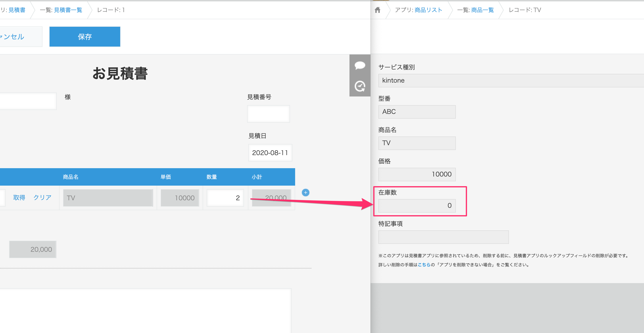The width and height of the screenshot is (644, 333).
Task: Click the 型番 field showing ABC
Action: pyautogui.click(x=417, y=112)
